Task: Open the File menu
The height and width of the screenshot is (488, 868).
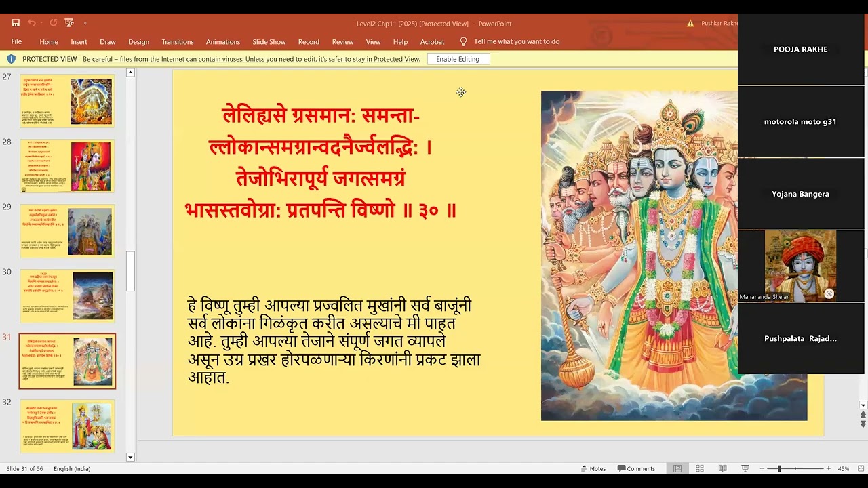Action: pos(16,42)
